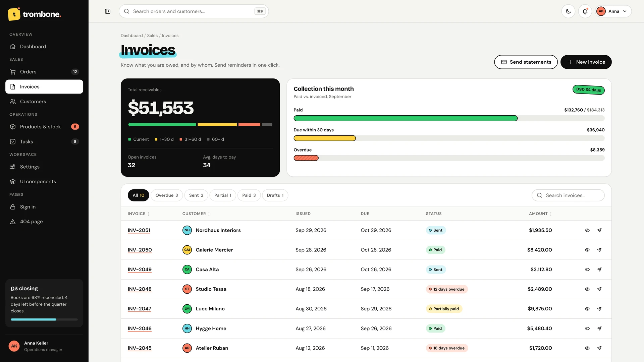This screenshot has width=644, height=362.
Task: Focus the Search invoices field
Action: tap(568, 195)
